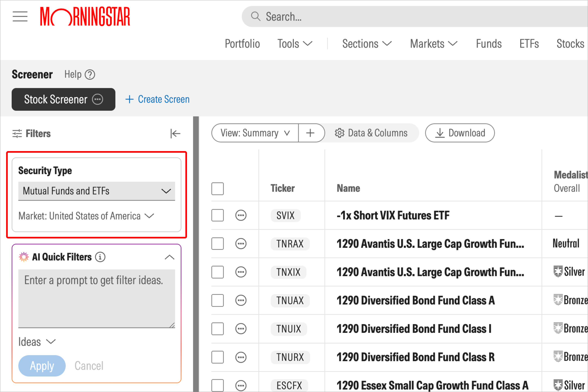Open the Portfolio nav link
Screen dimensions: 588x392
tap(242, 44)
